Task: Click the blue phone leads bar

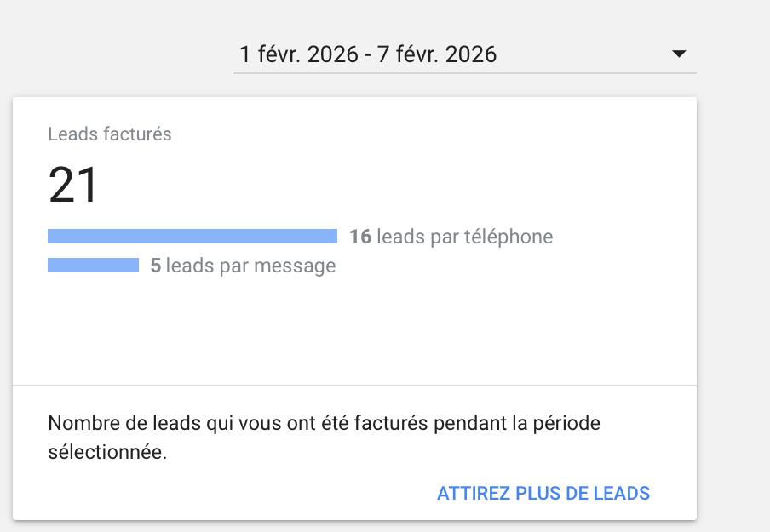Action: pyautogui.click(x=192, y=237)
